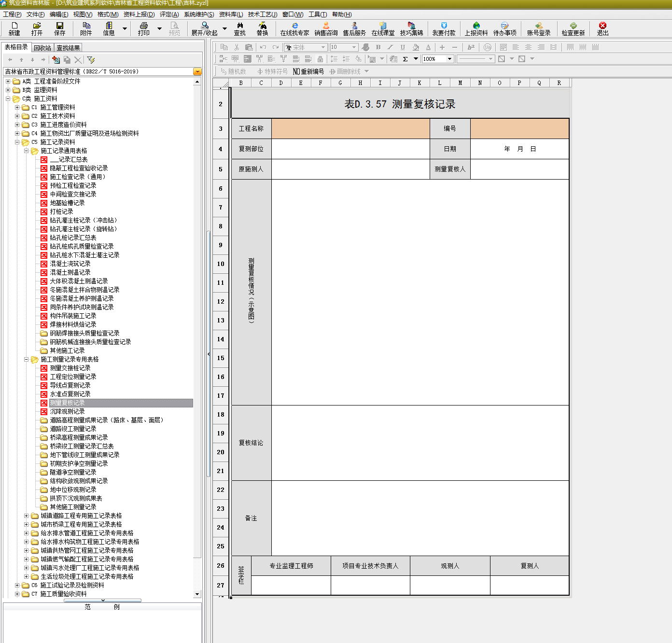Open 销售咨询 sales consulting icon

326,28
